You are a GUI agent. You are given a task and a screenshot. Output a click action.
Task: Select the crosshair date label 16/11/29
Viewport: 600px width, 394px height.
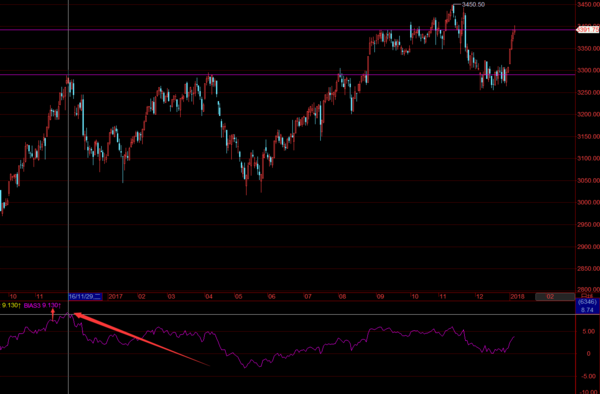pyautogui.click(x=85, y=296)
